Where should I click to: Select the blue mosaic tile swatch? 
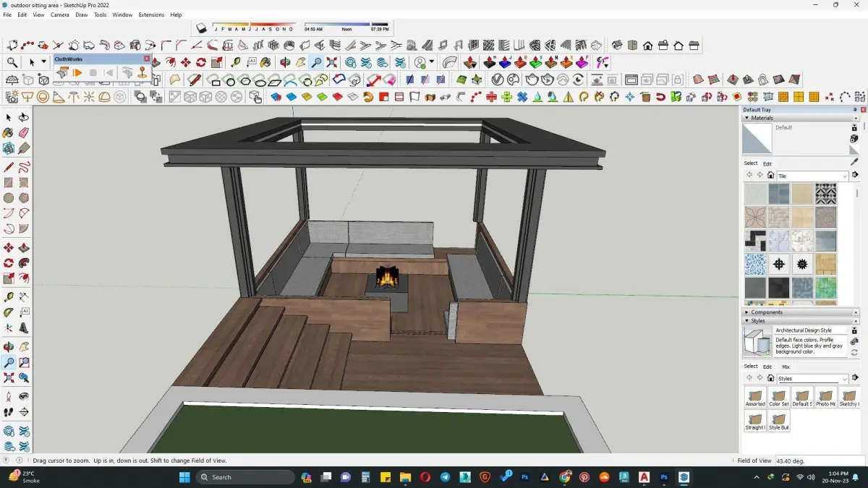coord(754,264)
